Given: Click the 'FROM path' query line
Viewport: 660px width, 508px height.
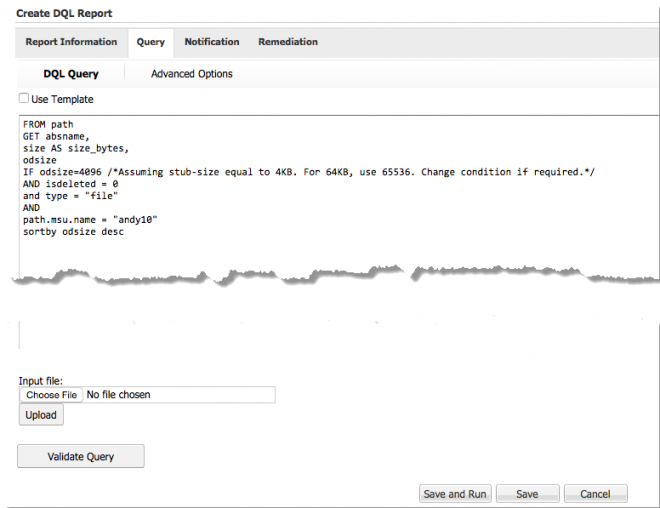Looking at the screenshot, I should (x=48, y=125).
